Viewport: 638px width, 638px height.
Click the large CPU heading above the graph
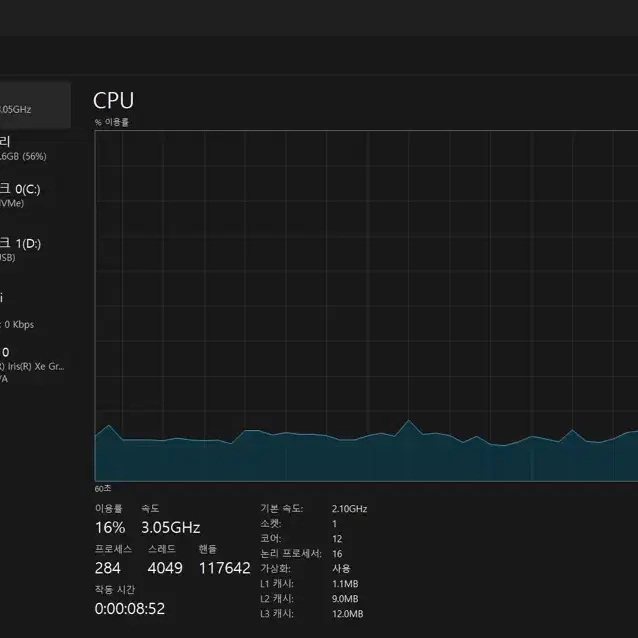tap(114, 101)
